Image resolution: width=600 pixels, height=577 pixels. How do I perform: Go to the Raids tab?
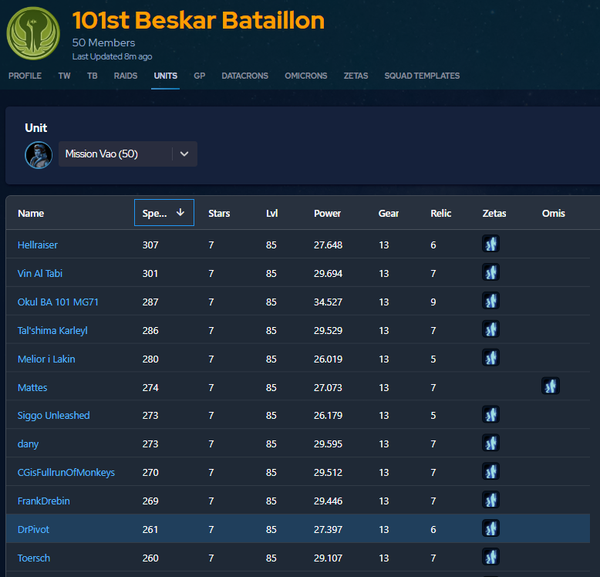[x=126, y=76]
